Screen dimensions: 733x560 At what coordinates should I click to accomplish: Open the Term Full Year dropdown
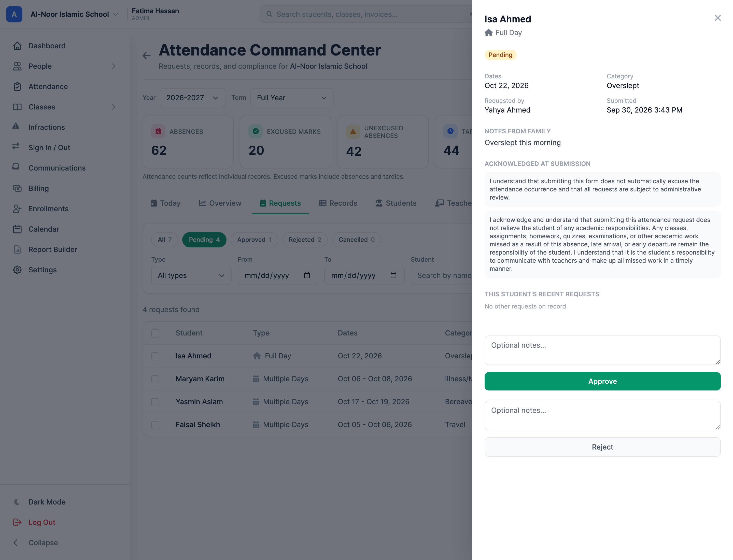click(292, 98)
